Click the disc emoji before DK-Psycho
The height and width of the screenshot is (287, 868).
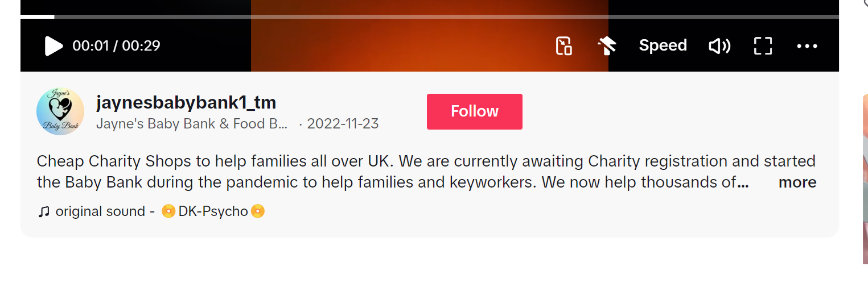click(168, 211)
